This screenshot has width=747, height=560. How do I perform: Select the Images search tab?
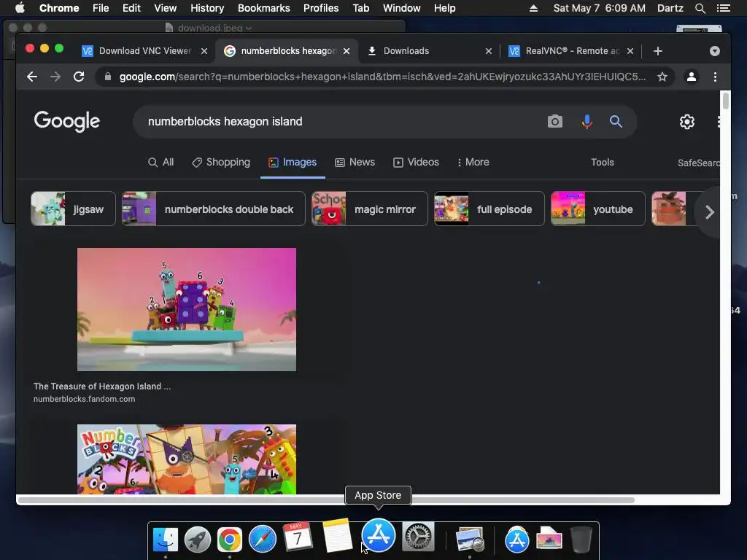pyautogui.click(x=293, y=162)
